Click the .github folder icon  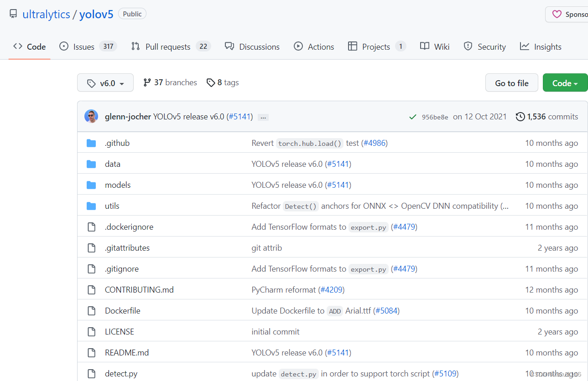coord(91,143)
